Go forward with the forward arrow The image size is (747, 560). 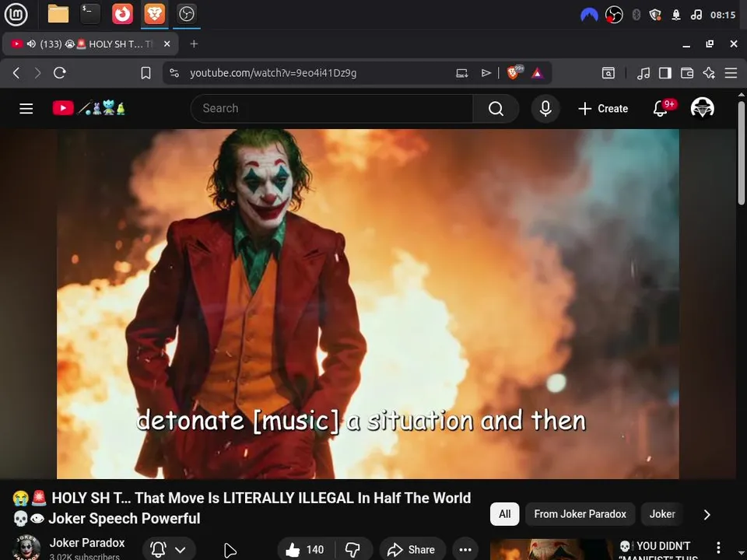click(37, 73)
